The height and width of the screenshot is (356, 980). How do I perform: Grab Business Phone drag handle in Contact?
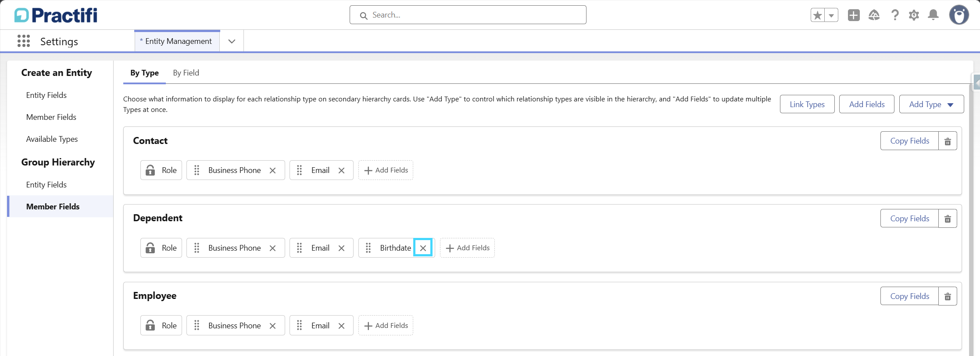click(x=197, y=170)
